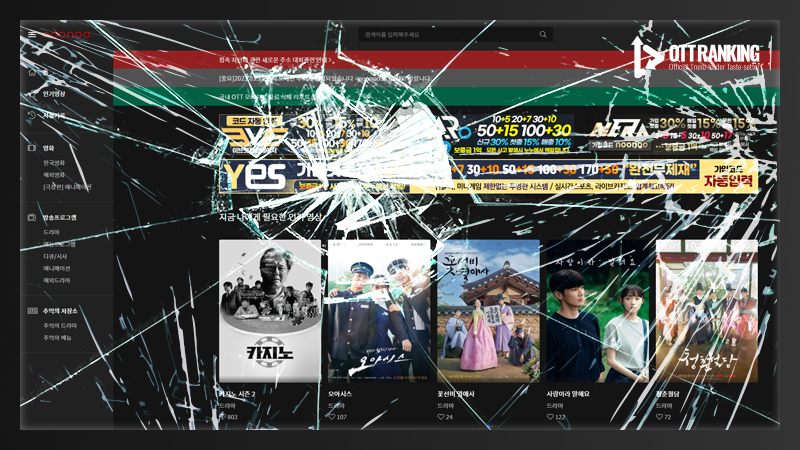Like 카지노 시즌 2 via heart icon
Viewport: 800px width, 450px height.
[223, 417]
